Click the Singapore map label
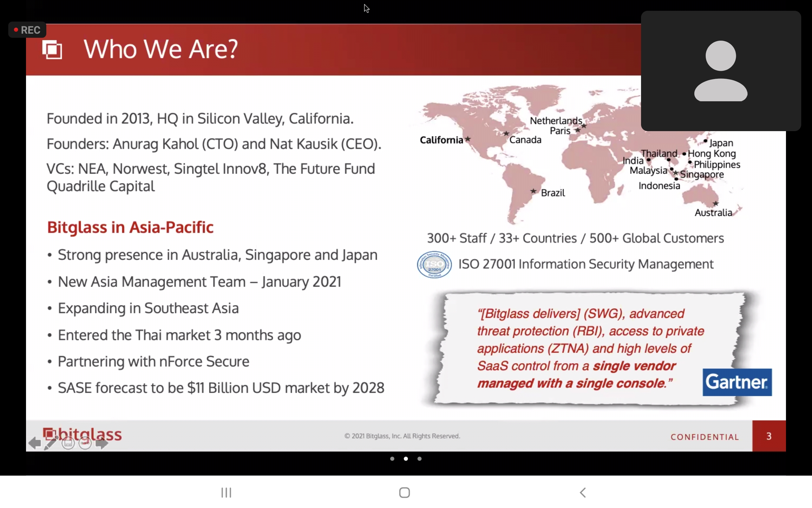The width and height of the screenshot is (812, 508). coord(702,175)
